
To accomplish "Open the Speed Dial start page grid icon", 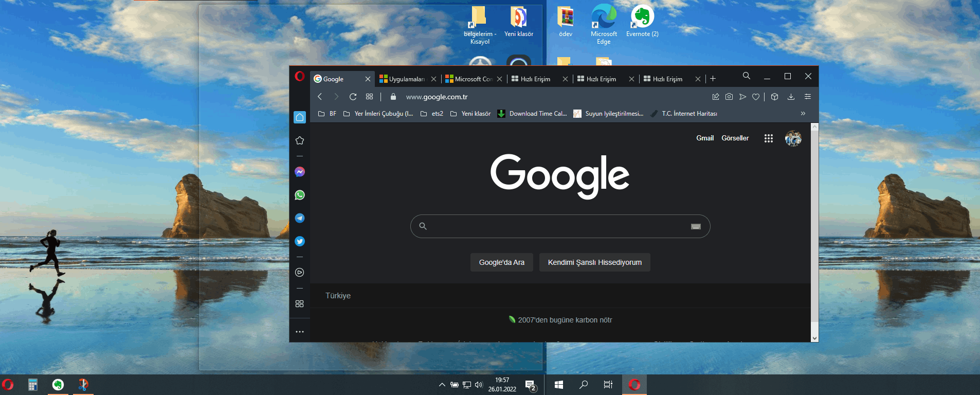I will 369,97.
